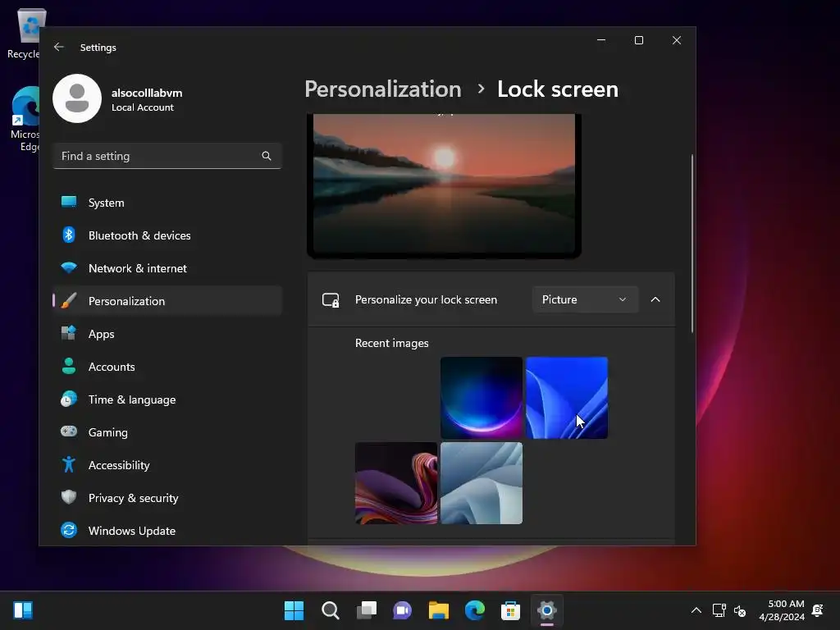
Task: Open Accounts settings page
Action: point(167,367)
